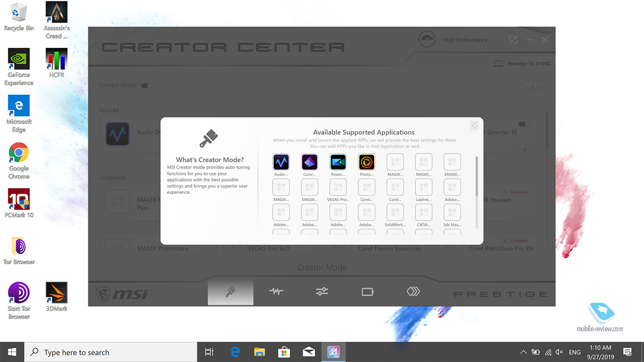
Task: Select the Photo... app icon in the dialog
Action: point(367,162)
